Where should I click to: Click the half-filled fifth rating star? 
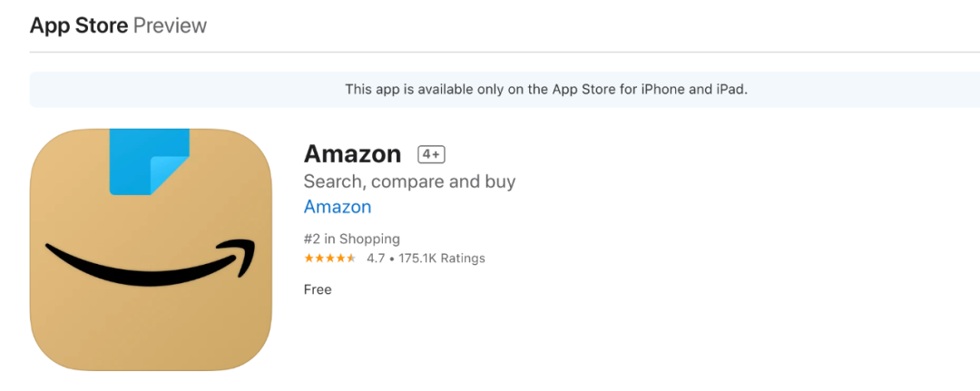[x=351, y=259]
